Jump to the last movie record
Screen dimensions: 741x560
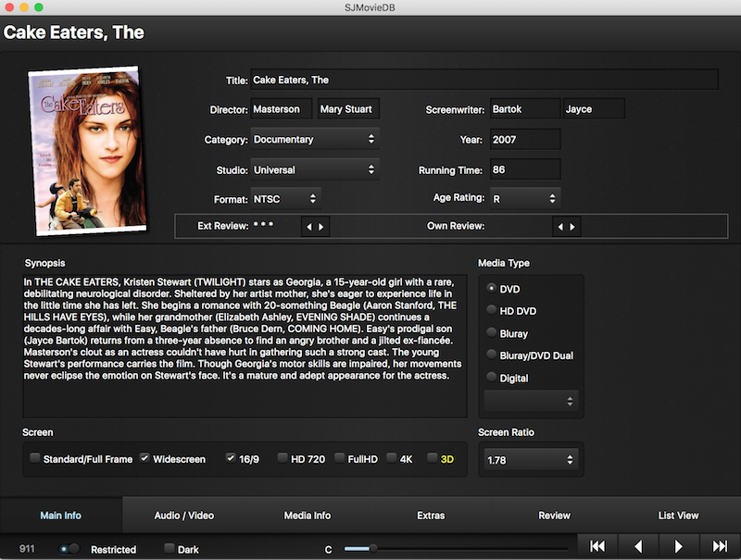pyautogui.click(x=720, y=546)
